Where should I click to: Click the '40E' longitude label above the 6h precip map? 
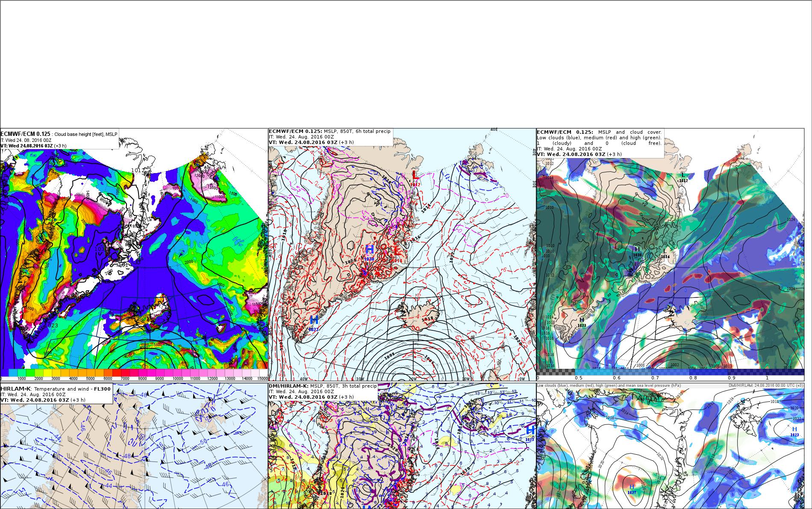click(x=494, y=129)
